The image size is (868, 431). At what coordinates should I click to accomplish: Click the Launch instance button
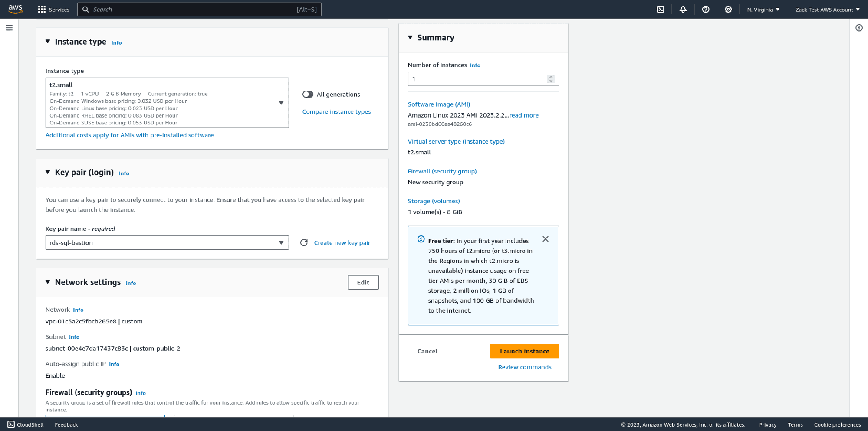(524, 351)
